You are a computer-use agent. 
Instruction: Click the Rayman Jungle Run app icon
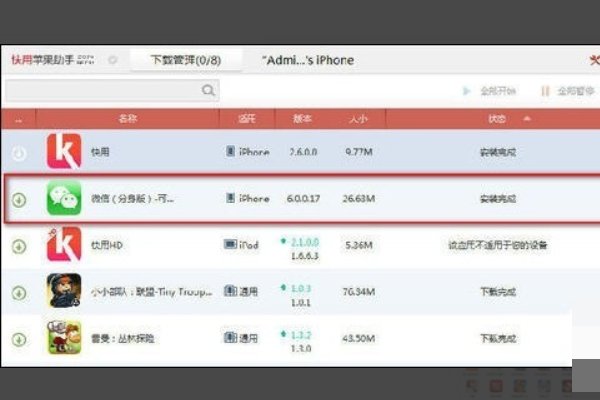pos(64,337)
